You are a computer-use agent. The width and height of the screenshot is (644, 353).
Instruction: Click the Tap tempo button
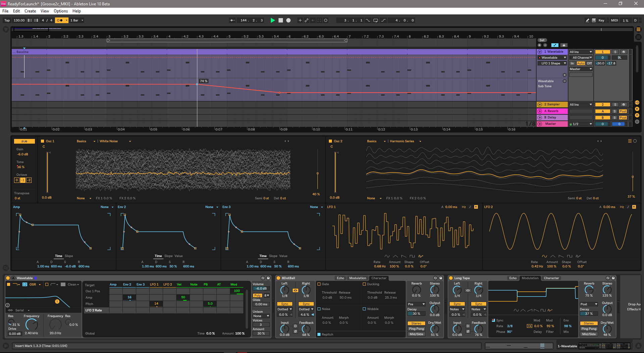[x=6, y=20]
